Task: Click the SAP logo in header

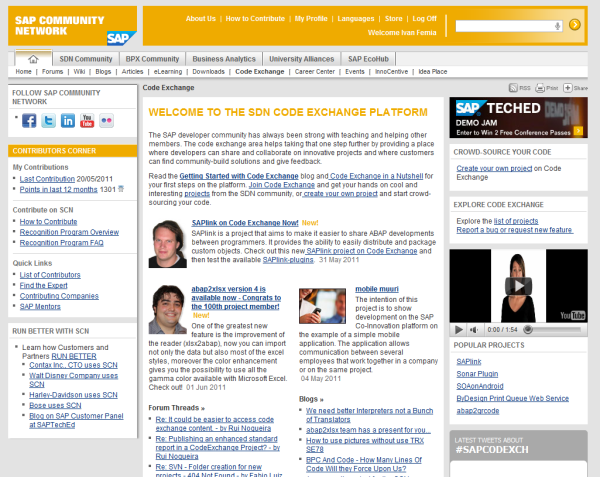Action: click(121, 37)
